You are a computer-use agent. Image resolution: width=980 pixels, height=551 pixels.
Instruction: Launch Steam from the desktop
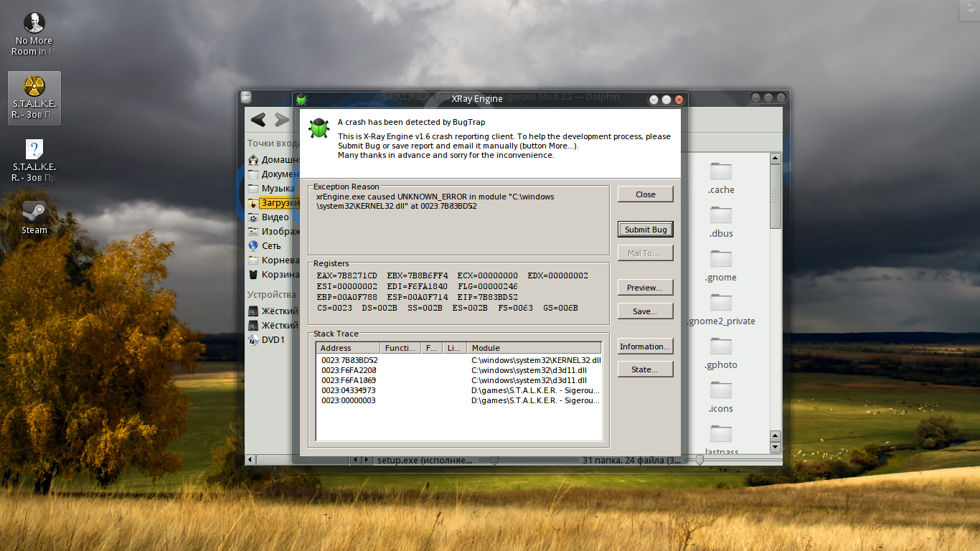[34, 217]
